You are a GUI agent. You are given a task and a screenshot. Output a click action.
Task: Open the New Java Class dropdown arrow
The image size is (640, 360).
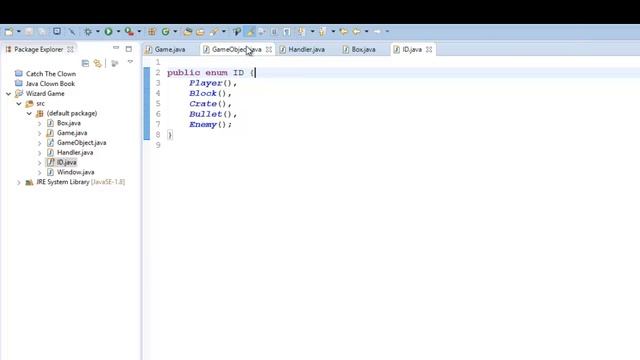pos(175,31)
